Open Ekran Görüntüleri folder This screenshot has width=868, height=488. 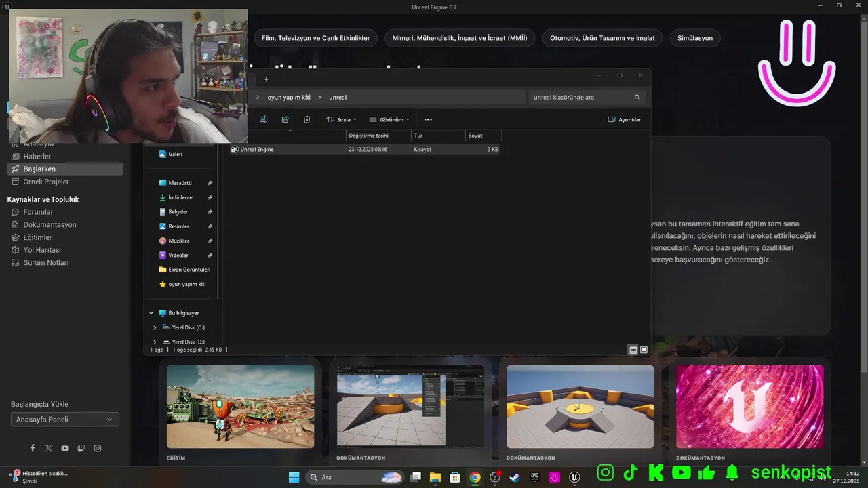[x=184, y=270]
